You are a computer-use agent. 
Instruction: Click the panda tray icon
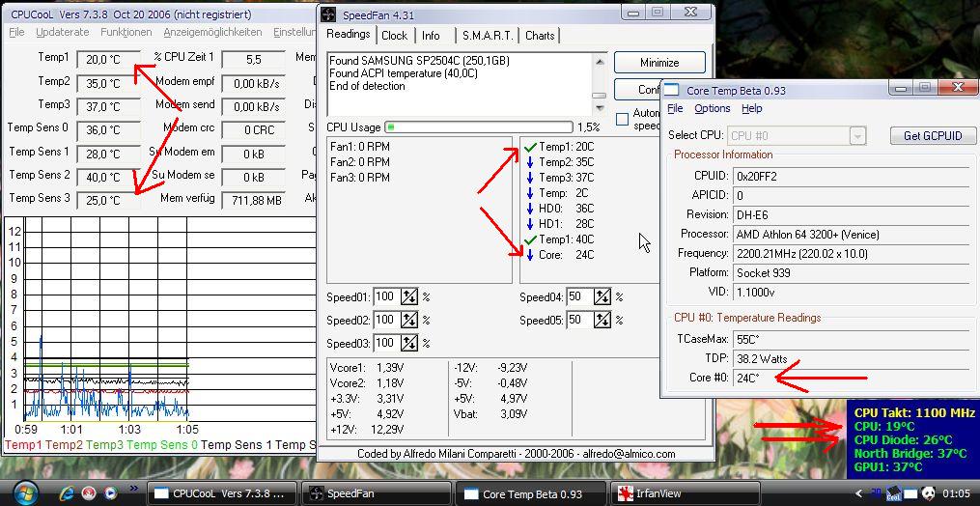pos(930,493)
